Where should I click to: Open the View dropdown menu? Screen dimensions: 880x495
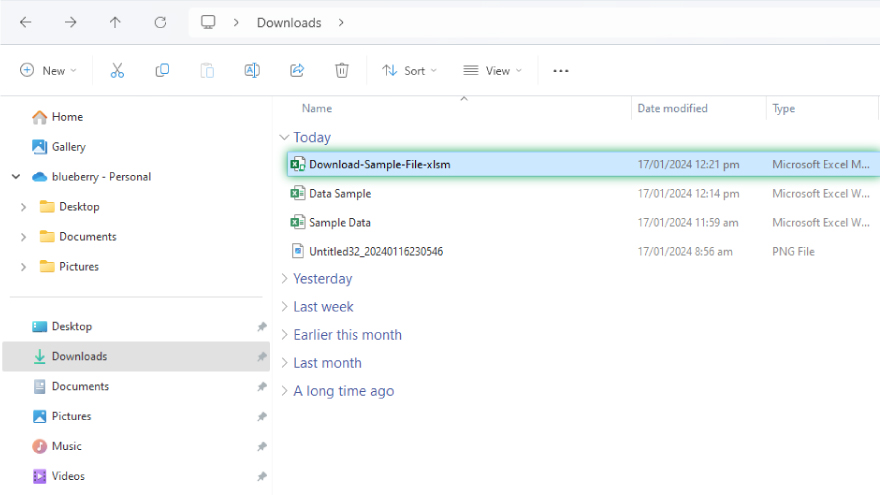[492, 71]
